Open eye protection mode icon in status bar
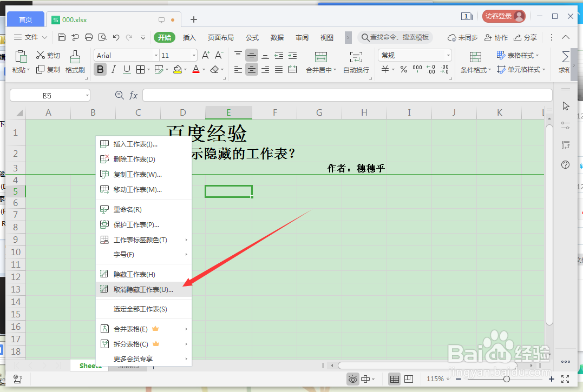 (352, 379)
